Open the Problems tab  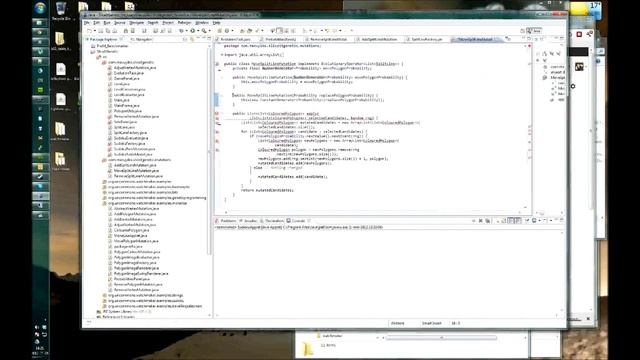(226, 221)
